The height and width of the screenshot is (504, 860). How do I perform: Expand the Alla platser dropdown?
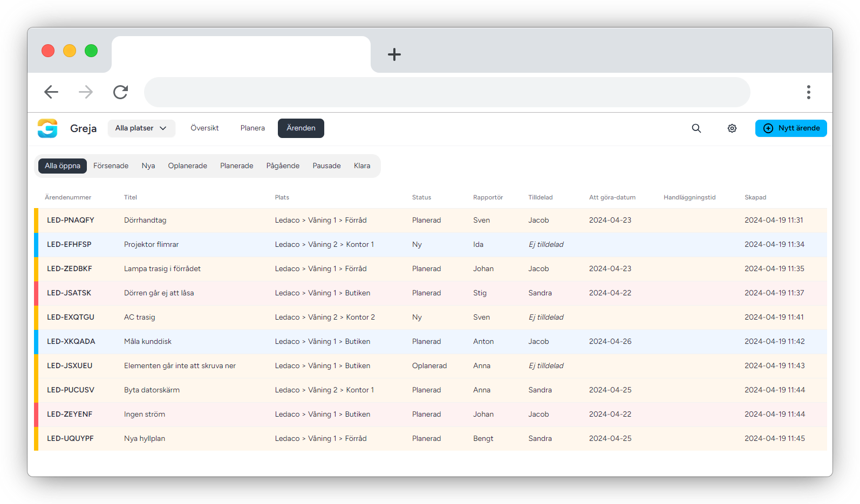pos(141,128)
